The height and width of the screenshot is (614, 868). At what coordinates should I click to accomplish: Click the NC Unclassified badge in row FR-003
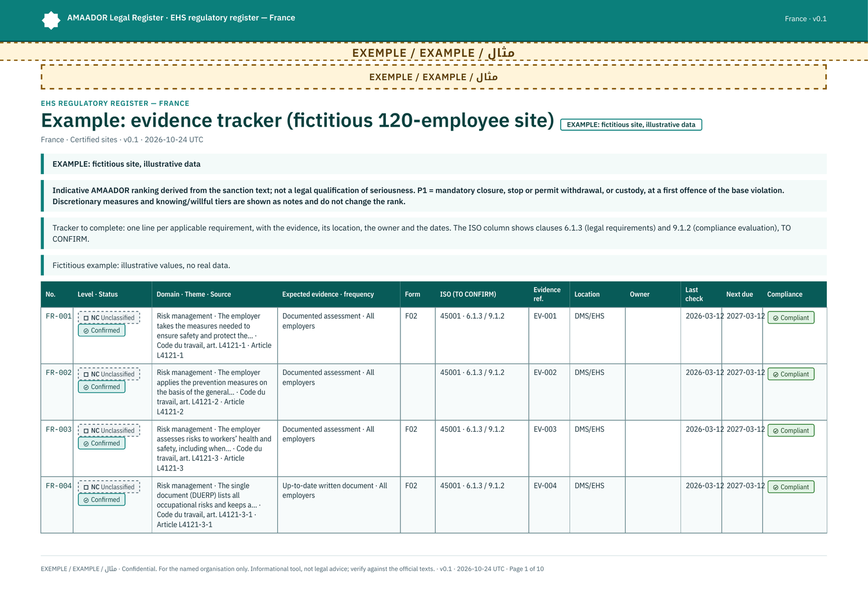pyautogui.click(x=109, y=431)
